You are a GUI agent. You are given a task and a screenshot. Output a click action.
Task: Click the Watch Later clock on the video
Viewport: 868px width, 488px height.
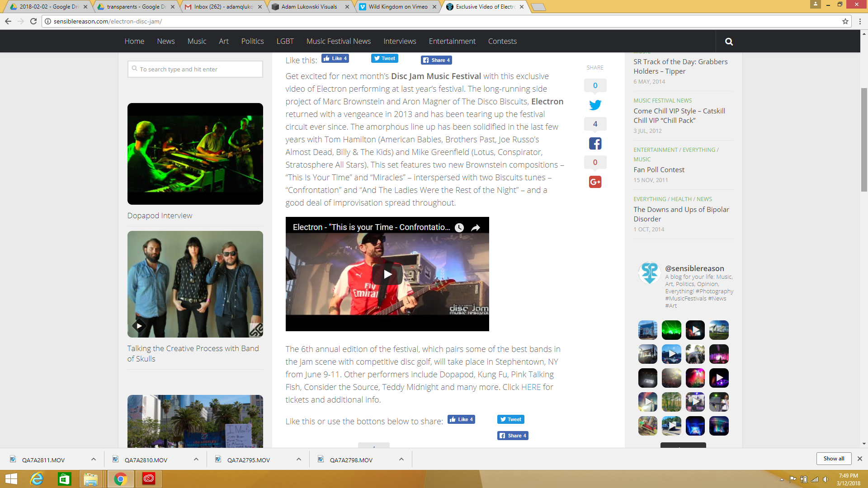[459, 228]
